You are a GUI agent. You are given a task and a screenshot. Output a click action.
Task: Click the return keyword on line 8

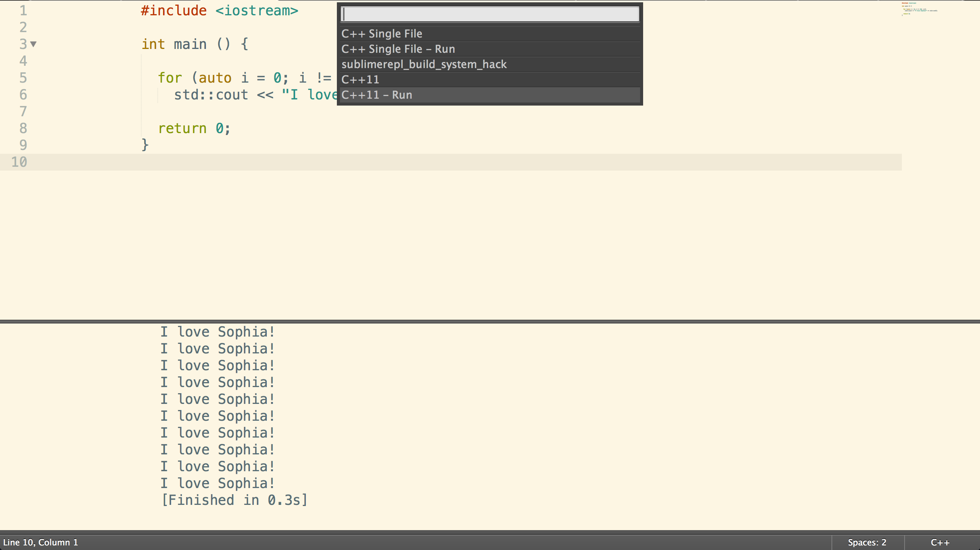(x=182, y=129)
